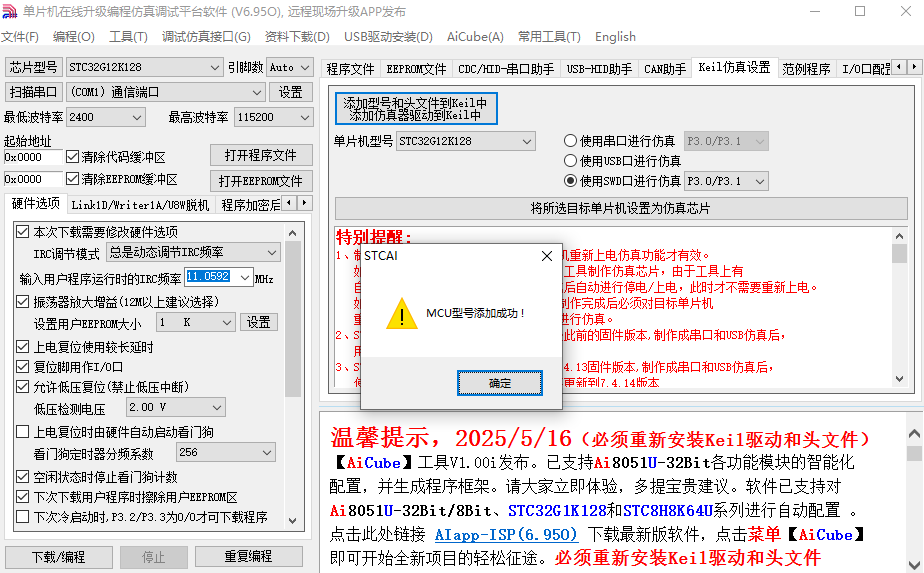
Task: Click 将所选目标单片机设置为仿真芯片 button
Action: (x=621, y=208)
